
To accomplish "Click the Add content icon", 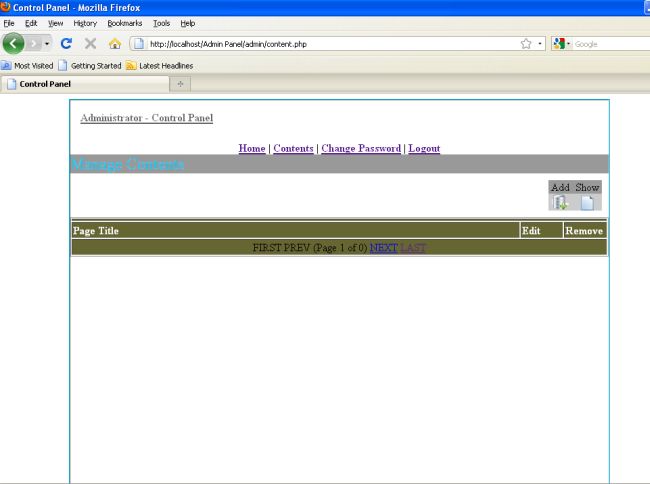I will pos(560,203).
